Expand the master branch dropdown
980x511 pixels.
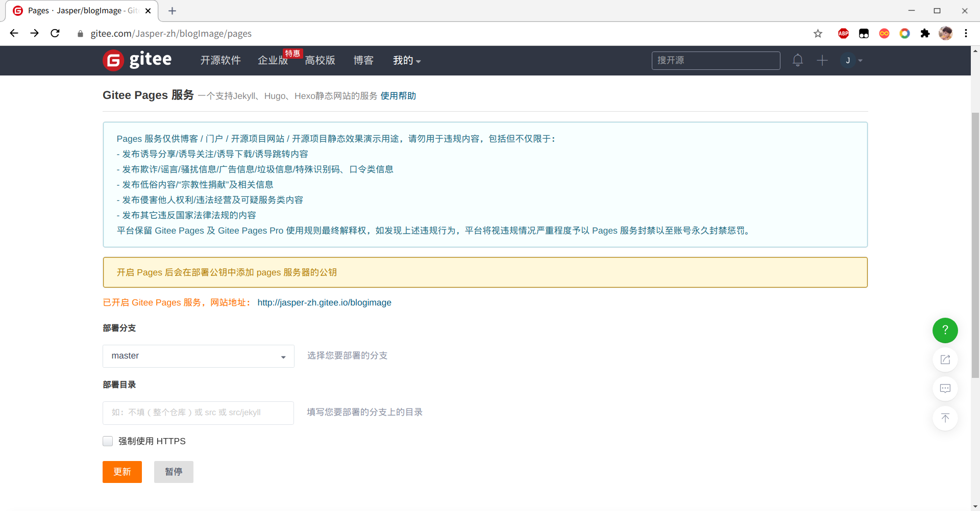[198, 356]
